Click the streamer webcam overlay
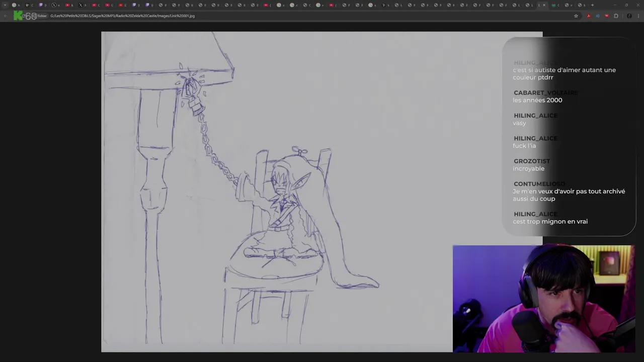 tap(543, 299)
